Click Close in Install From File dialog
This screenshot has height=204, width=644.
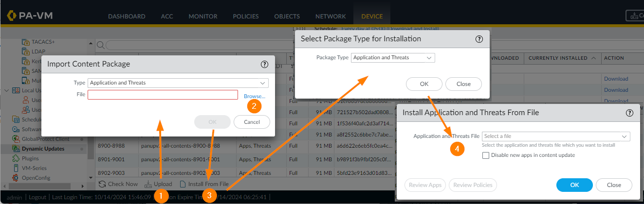click(614, 185)
